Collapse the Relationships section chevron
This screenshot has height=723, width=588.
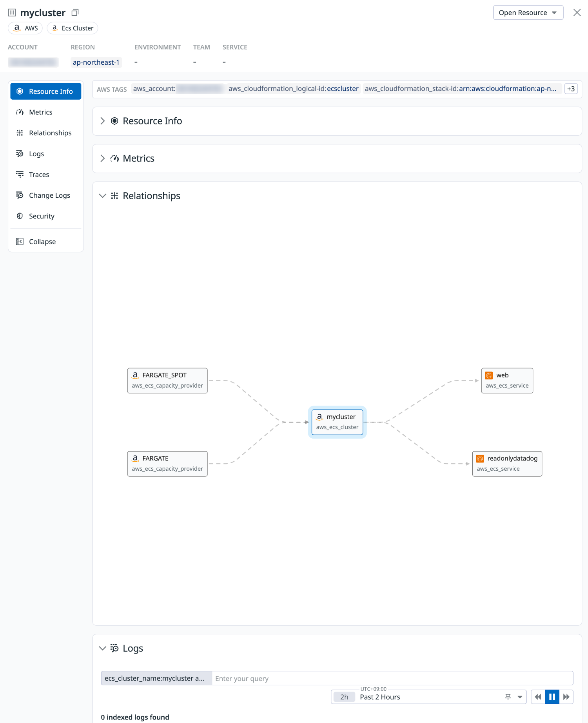(103, 196)
